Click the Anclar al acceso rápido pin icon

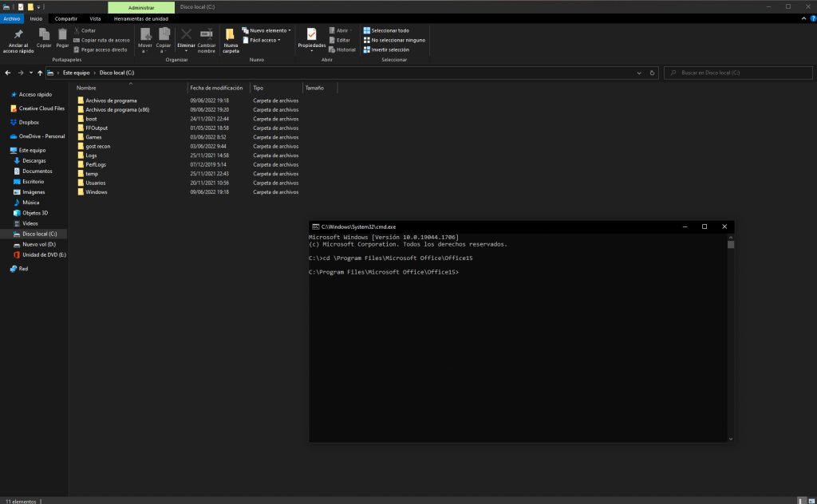(20, 34)
